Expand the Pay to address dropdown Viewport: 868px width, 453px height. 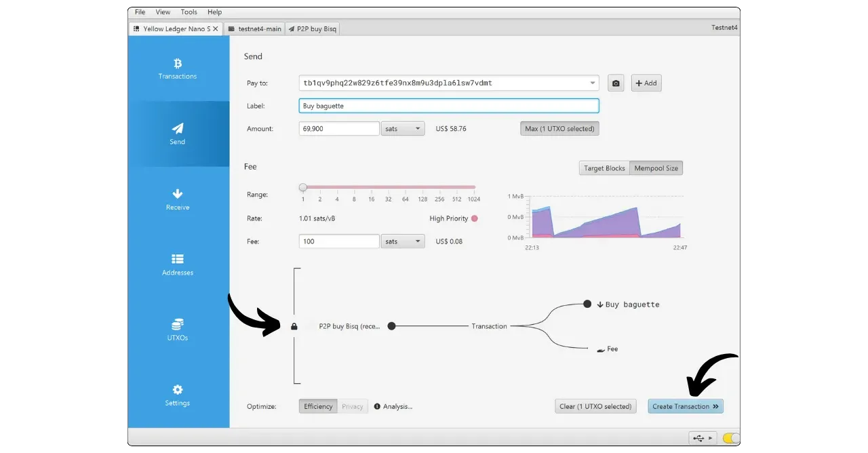[x=593, y=83]
